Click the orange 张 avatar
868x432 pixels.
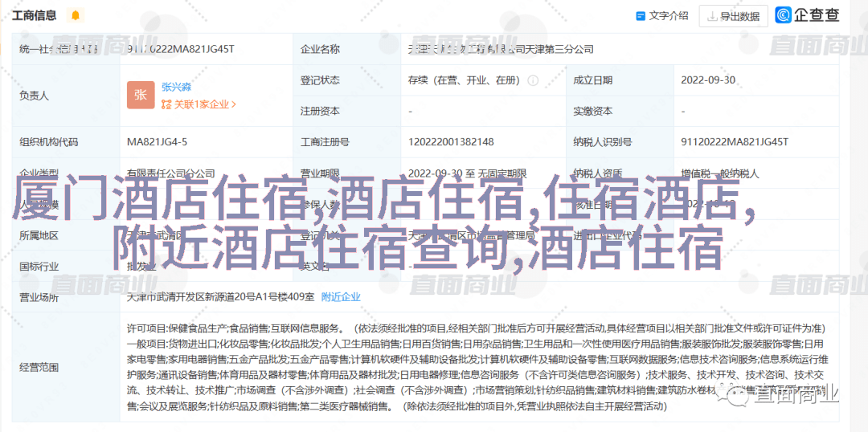141,95
